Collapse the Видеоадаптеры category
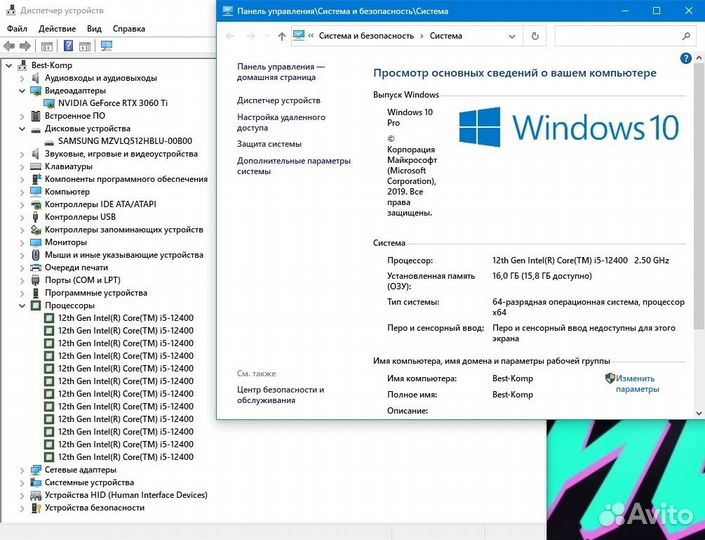The width and height of the screenshot is (705, 540). pyautogui.click(x=22, y=91)
